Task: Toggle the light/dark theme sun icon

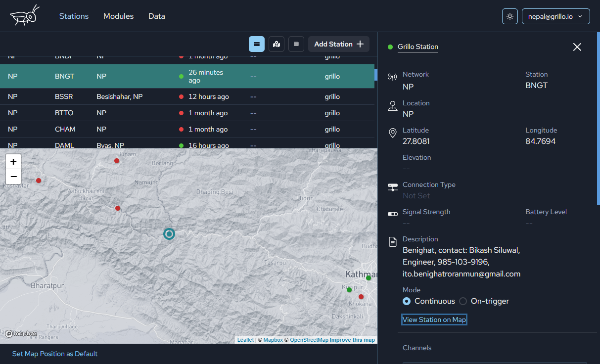Action: tap(510, 16)
